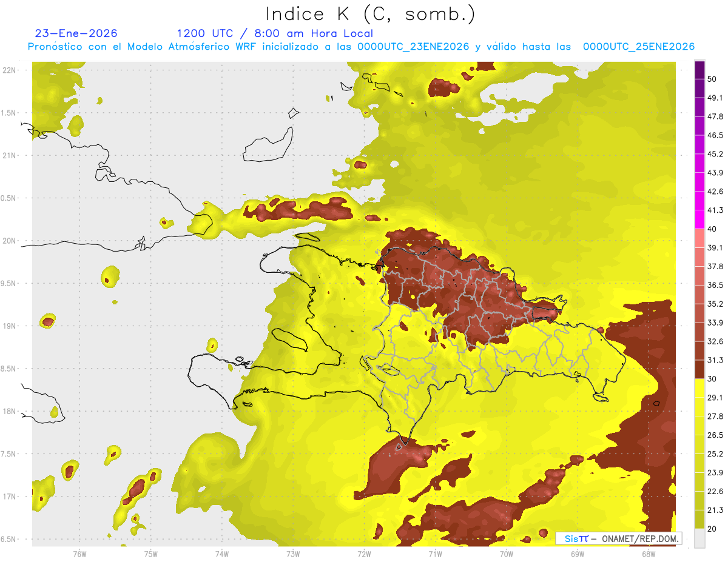Click the legend value "32.6"
This screenshot has height=562, width=728.
[x=715, y=341]
